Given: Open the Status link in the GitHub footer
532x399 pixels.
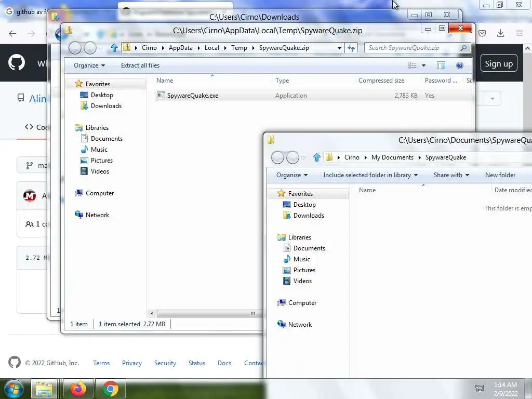Looking at the screenshot, I should [x=197, y=363].
